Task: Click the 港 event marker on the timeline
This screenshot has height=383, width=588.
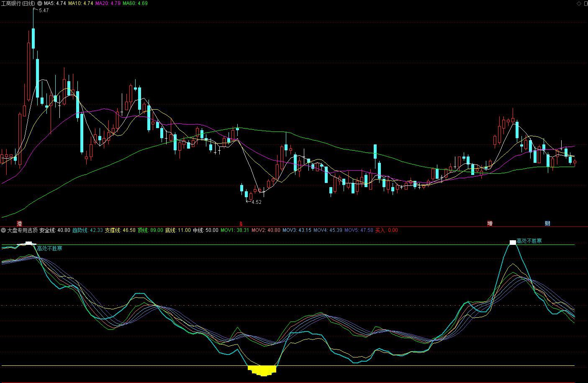Action: coord(19,224)
